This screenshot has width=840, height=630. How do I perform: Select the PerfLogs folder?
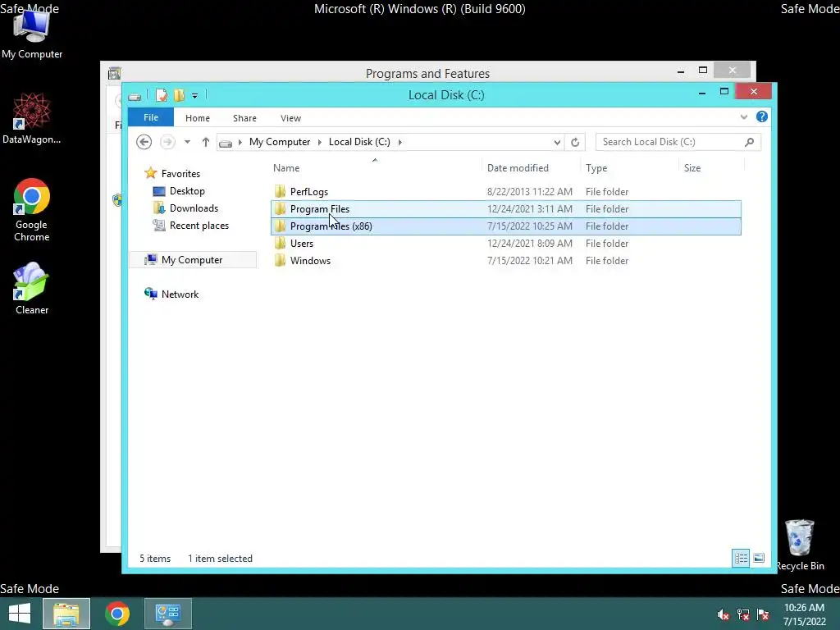coord(505,192)
